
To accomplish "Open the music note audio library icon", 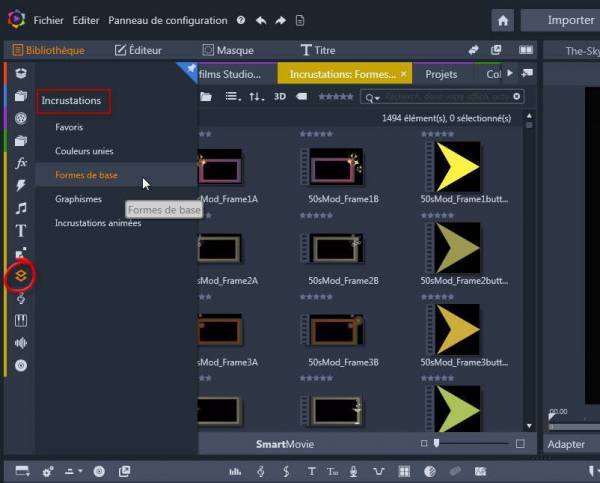I will coord(21,208).
